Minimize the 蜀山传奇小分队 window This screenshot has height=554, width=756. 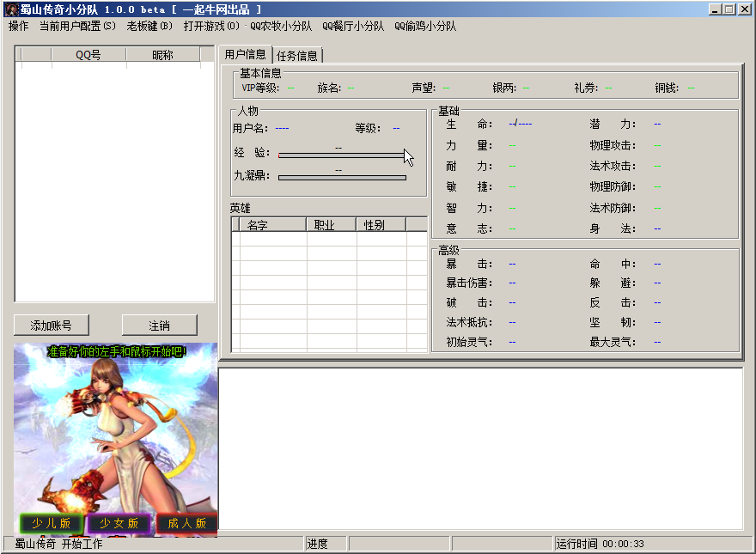715,9
